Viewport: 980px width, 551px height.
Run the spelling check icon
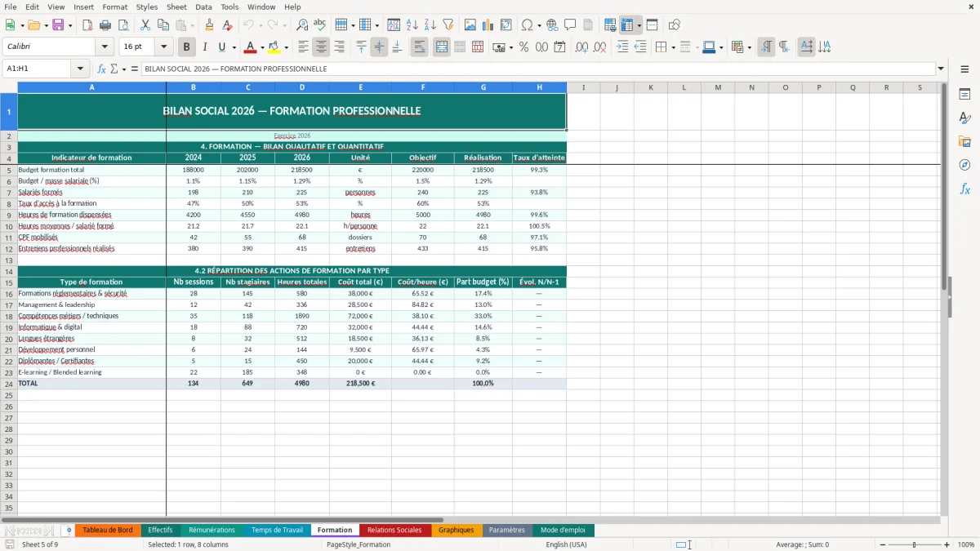[x=320, y=25]
